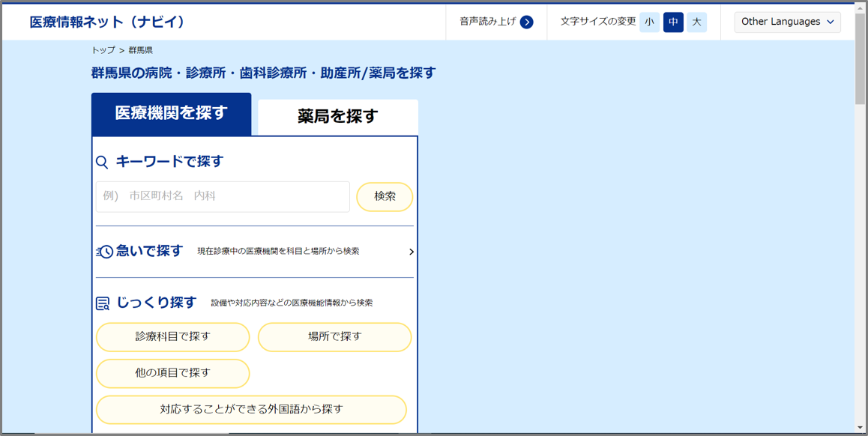Click the 設備や対応内容などの医療機能情報から検索 description

click(292, 303)
